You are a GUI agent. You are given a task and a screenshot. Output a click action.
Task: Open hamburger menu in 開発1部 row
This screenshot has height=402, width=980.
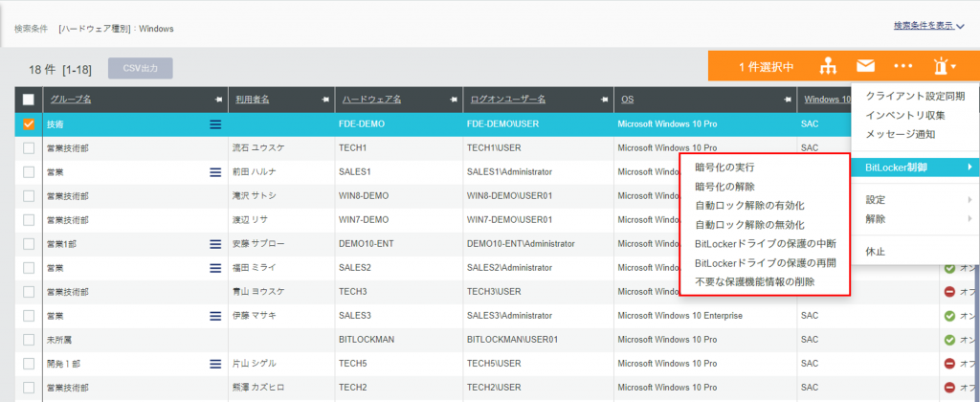(215, 364)
